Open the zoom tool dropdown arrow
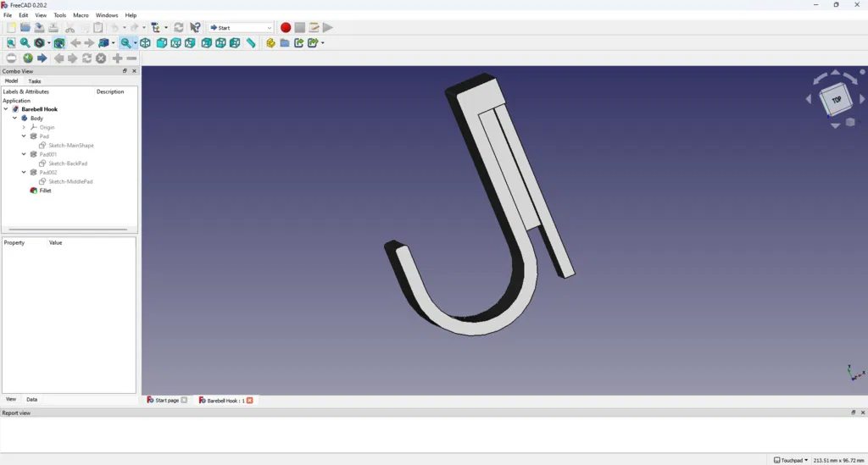The width and height of the screenshot is (868, 465). 135,43
